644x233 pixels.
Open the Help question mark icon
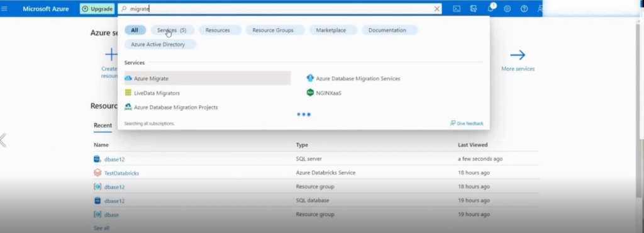tap(524, 9)
